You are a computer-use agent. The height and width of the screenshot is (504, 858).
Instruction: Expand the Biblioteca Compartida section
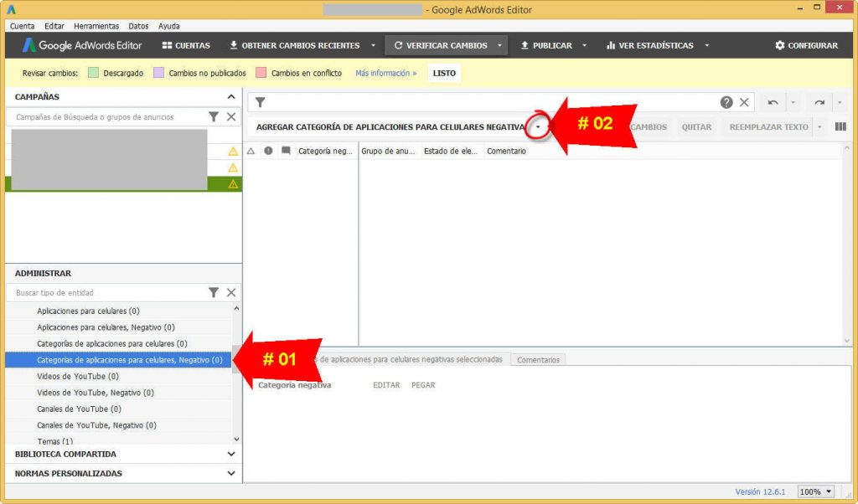[x=231, y=454]
